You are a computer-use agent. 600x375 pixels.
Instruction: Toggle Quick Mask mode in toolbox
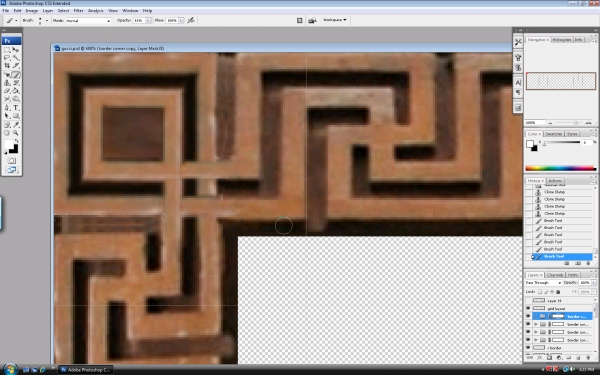[12, 161]
